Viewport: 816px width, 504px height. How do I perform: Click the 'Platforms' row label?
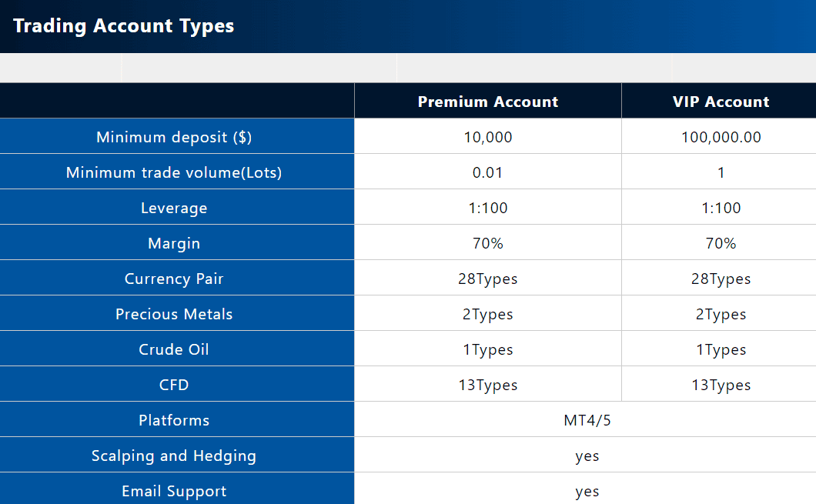click(x=174, y=420)
